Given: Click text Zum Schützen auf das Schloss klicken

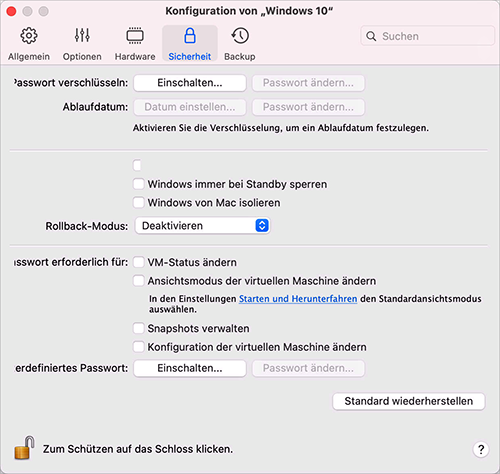Looking at the screenshot, I should pyautogui.click(x=138, y=449).
